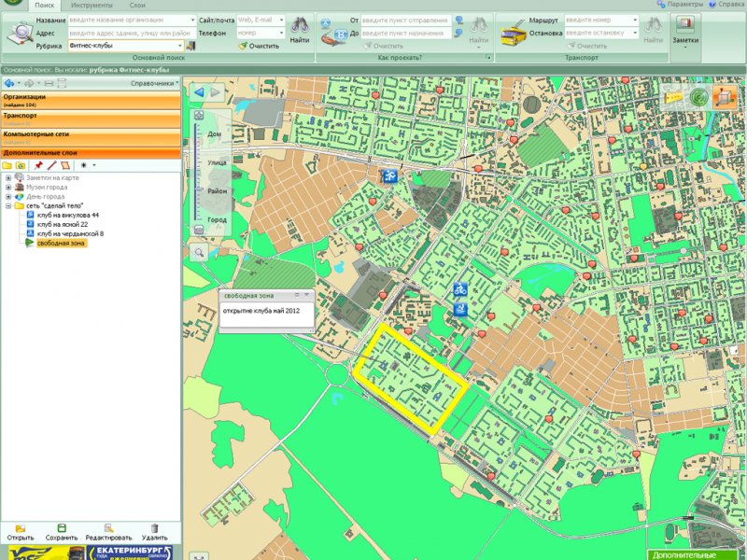Click the Очистить button in main search
The height and width of the screenshot is (560, 747).
(259, 45)
